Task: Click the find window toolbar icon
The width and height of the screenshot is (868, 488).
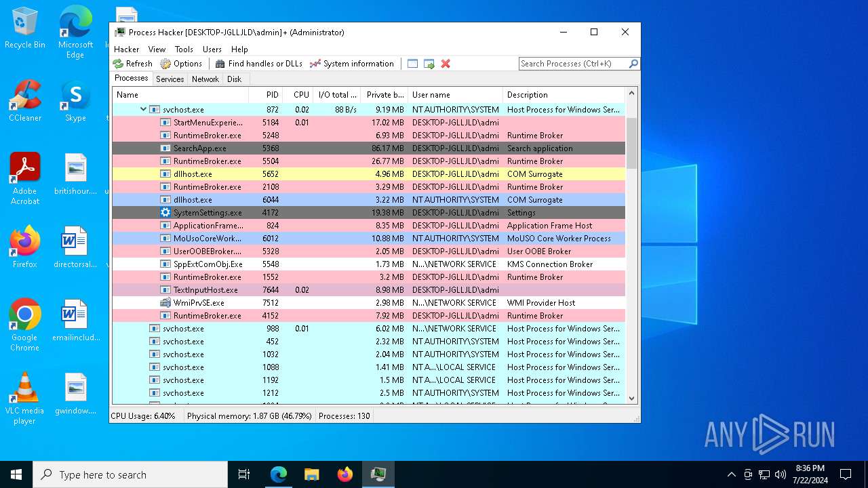Action: click(412, 64)
